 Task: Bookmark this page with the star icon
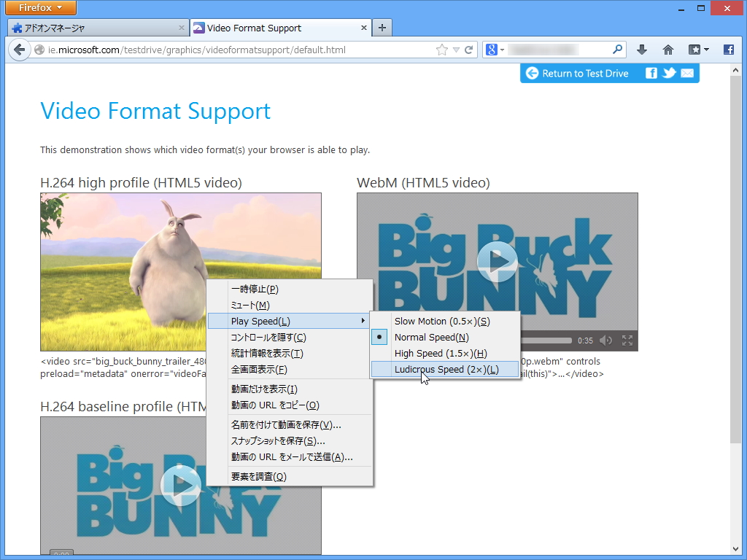click(441, 50)
